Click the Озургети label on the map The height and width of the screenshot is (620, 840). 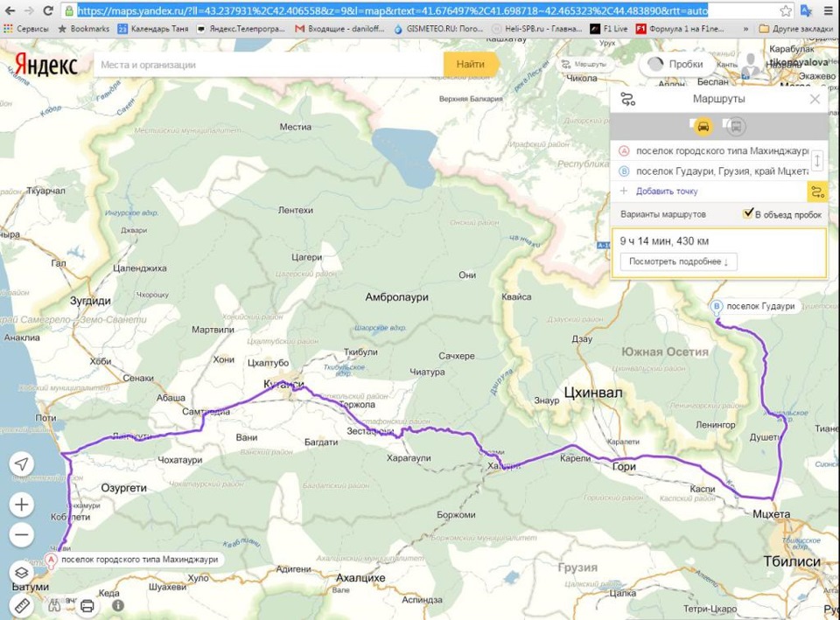123,488
